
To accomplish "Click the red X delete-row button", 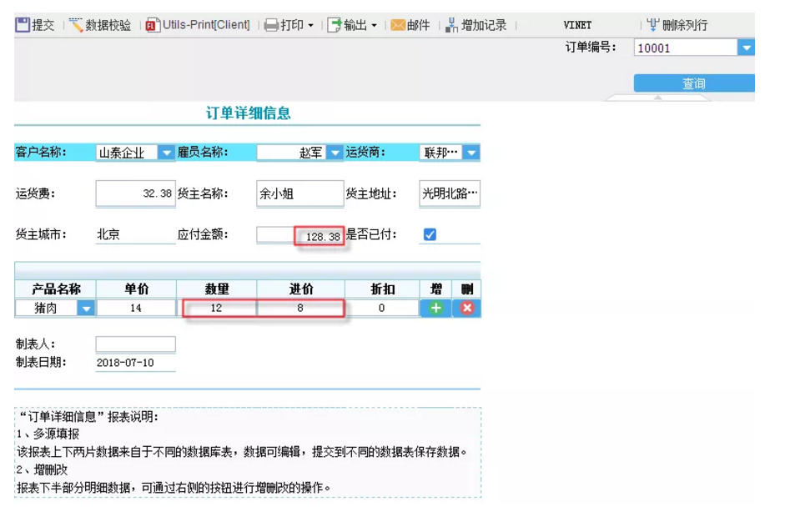I will pos(467,308).
